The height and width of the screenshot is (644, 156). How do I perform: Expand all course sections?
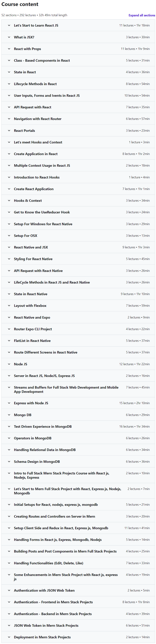click(x=142, y=15)
